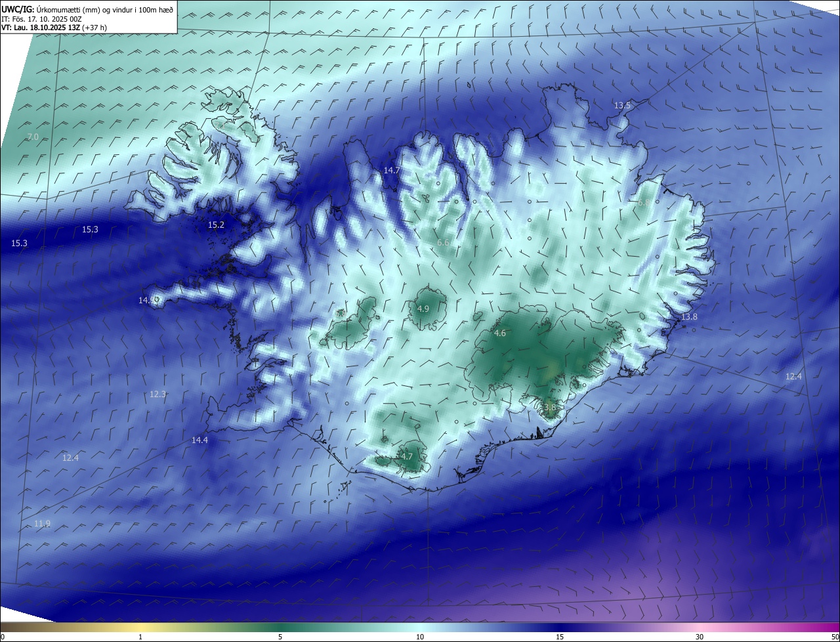Click the 0 tick on the color scale
This screenshot has width=840, height=642.
pos(3,637)
